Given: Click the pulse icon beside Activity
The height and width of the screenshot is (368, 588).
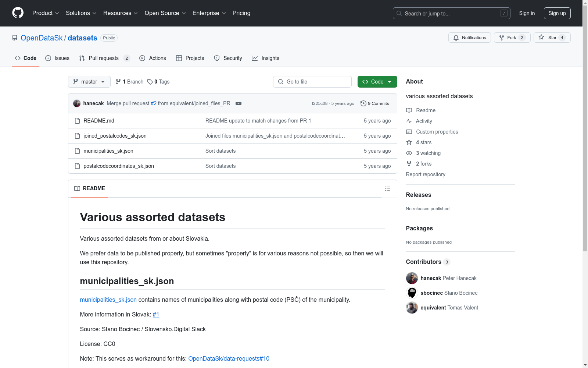Looking at the screenshot, I should pos(409,121).
